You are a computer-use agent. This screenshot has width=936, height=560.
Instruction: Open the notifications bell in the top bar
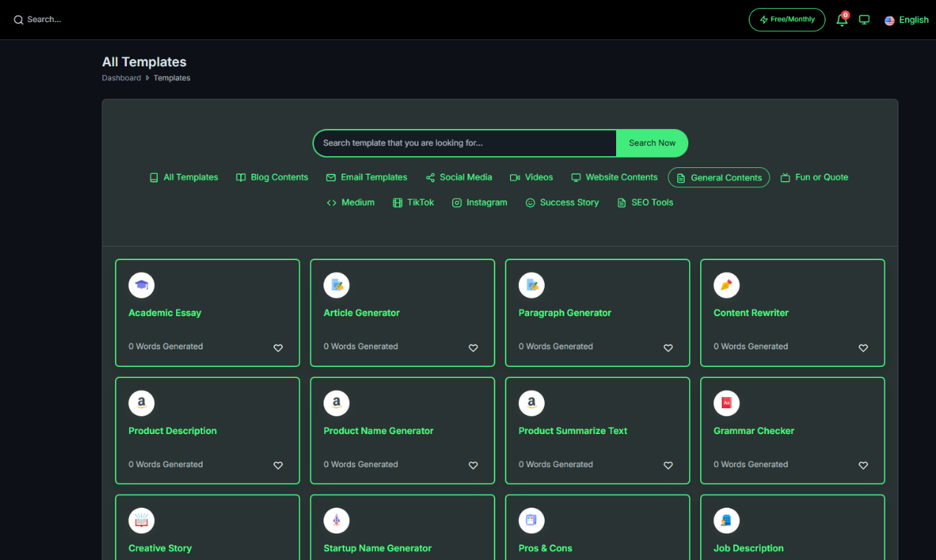[x=842, y=20]
